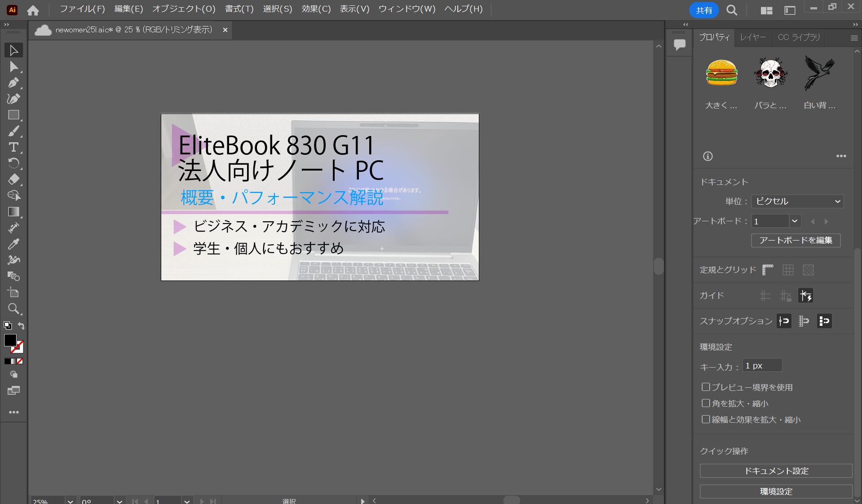Image resolution: width=862 pixels, height=504 pixels.
Task: Open search magnifier in top bar
Action: point(732,10)
